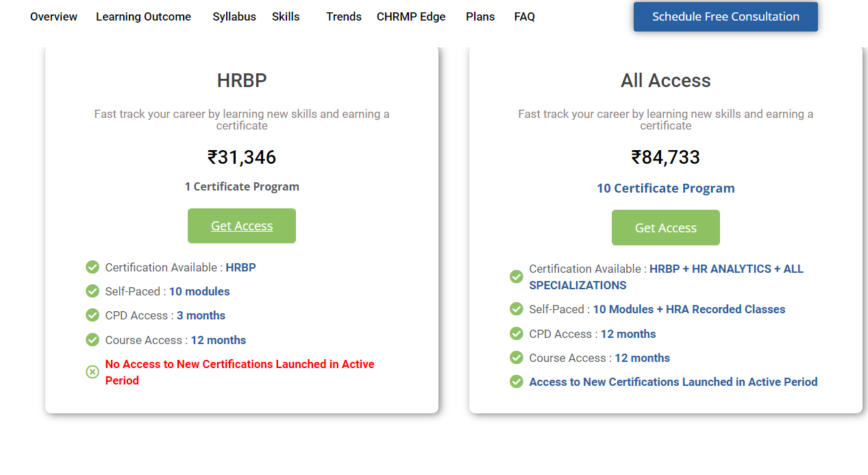Image resolution: width=868 pixels, height=475 pixels.
Task: Jump to the Skills section
Action: [x=286, y=16]
